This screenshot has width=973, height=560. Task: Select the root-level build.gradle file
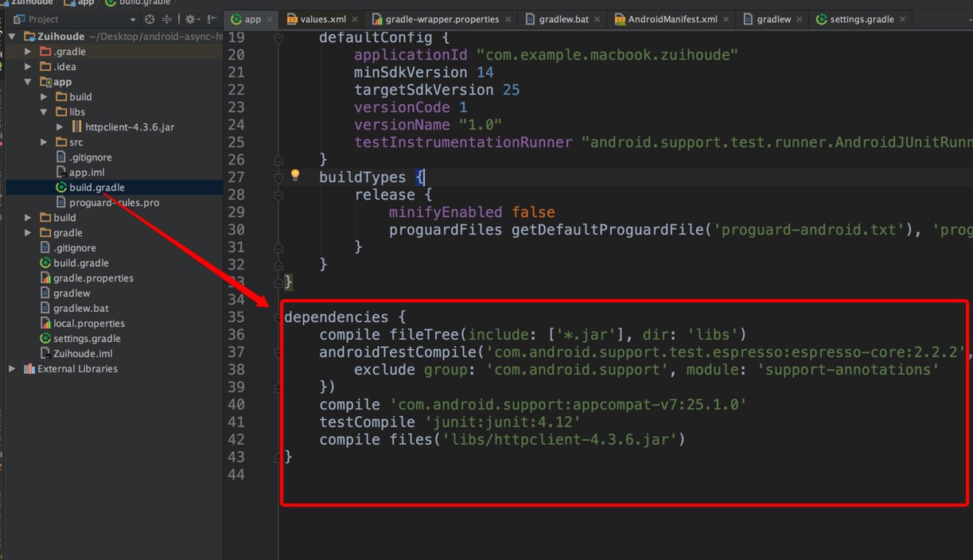81,263
